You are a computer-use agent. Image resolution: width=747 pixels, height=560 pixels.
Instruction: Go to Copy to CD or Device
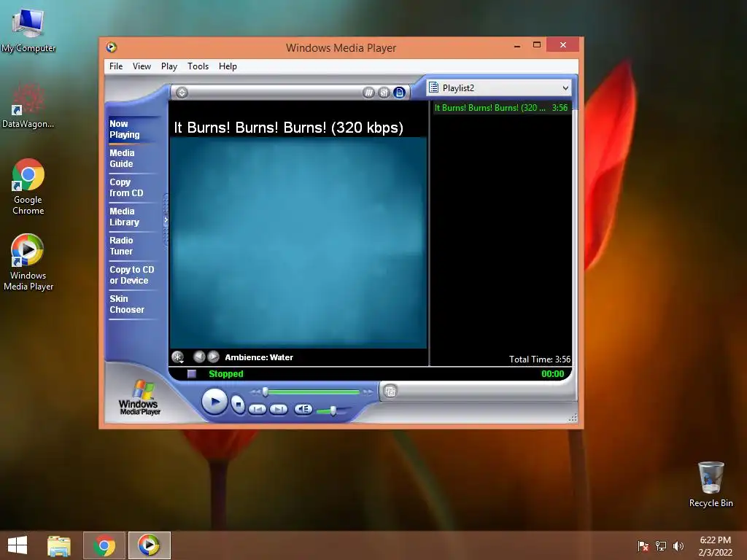click(x=132, y=275)
